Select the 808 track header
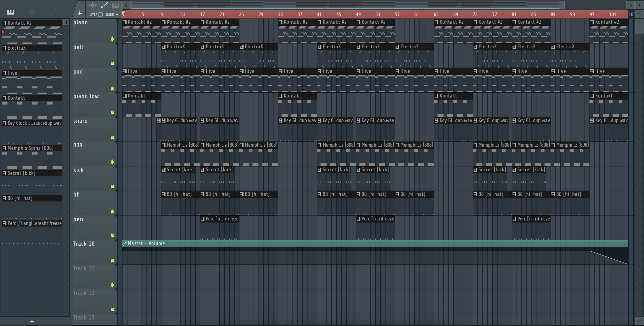 [x=95, y=154]
